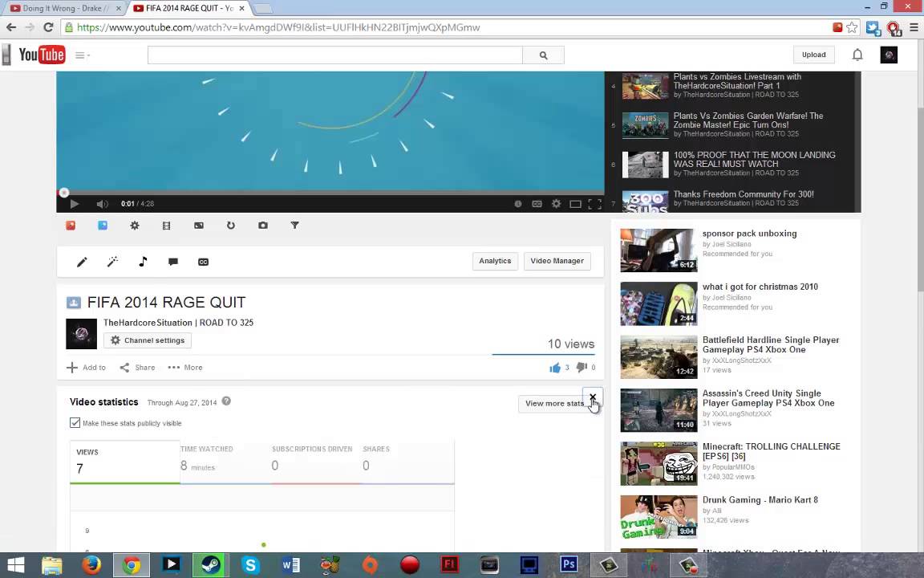Enter full screen with the player icon

point(595,203)
